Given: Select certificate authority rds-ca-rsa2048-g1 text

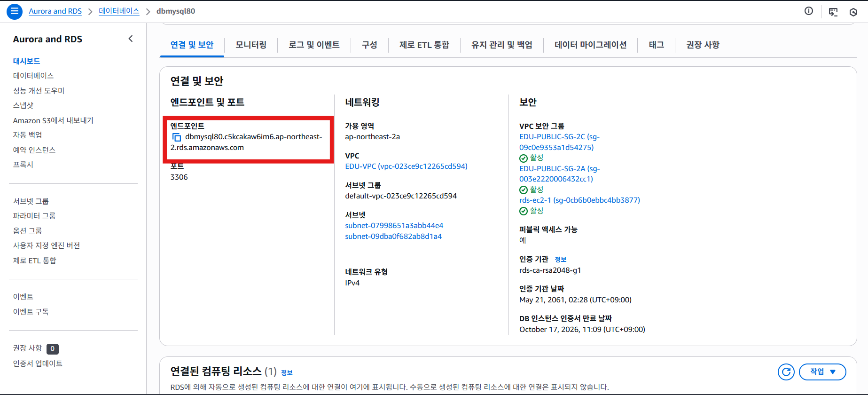Looking at the screenshot, I should (x=550, y=270).
